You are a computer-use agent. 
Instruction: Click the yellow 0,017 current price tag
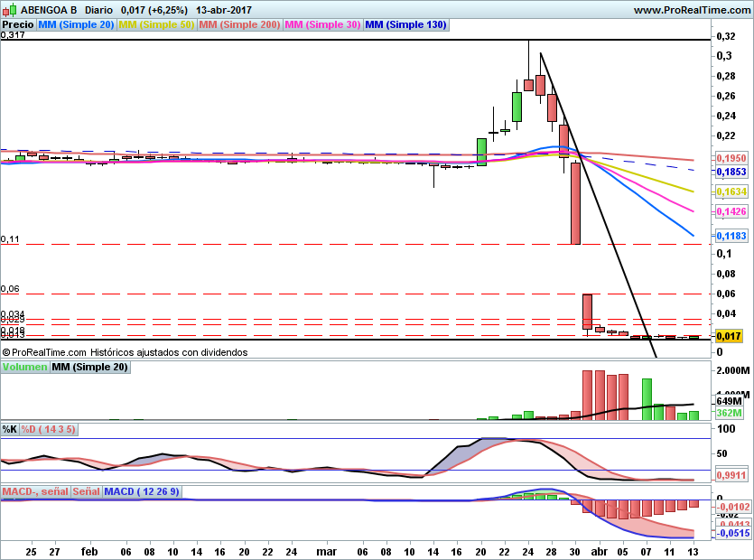tap(729, 336)
